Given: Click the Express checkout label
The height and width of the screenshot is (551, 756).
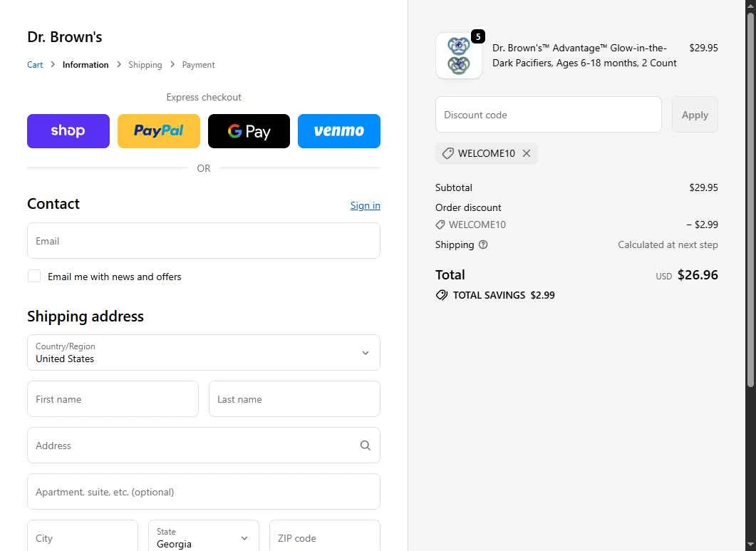Looking at the screenshot, I should 204,98.
